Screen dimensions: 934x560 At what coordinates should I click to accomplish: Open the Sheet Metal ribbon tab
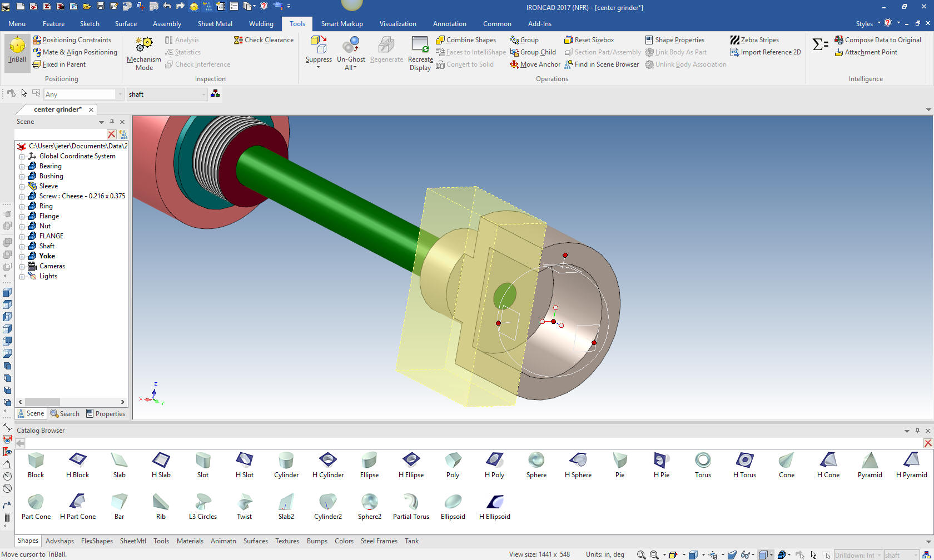click(x=215, y=24)
